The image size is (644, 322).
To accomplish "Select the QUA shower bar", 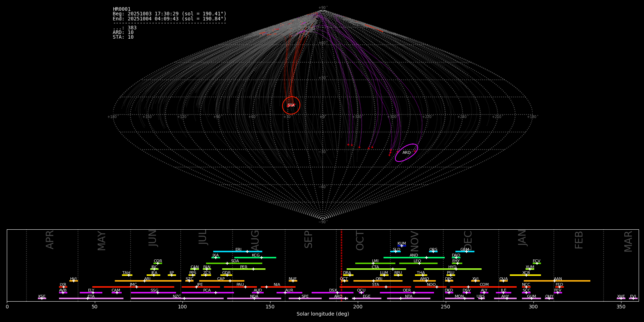I will (x=503, y=281).
